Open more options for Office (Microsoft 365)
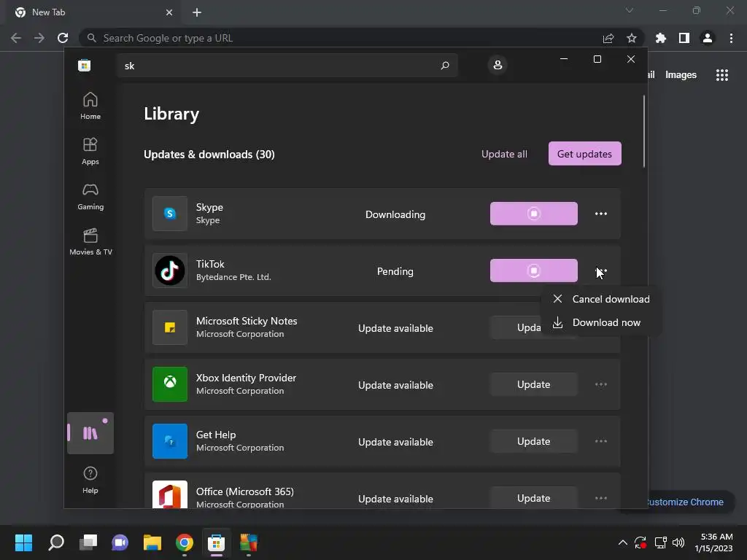The image size is (747, 560). point(601,498)
